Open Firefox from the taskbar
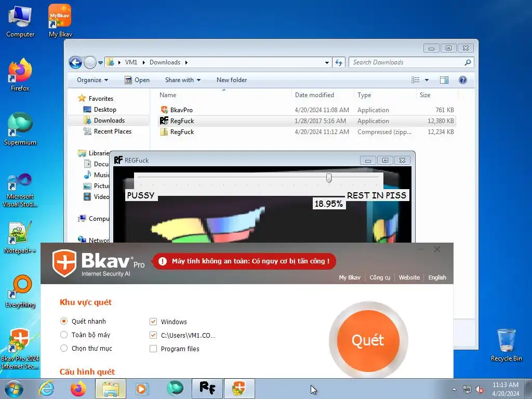Screen dimensions: 532x399 78,389
